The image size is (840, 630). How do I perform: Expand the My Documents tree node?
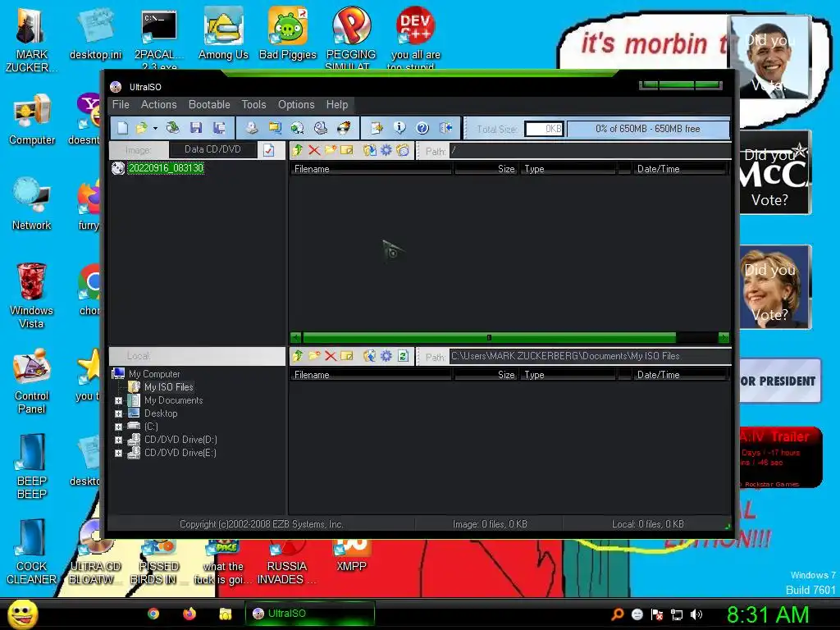click(x=118, y=400)
